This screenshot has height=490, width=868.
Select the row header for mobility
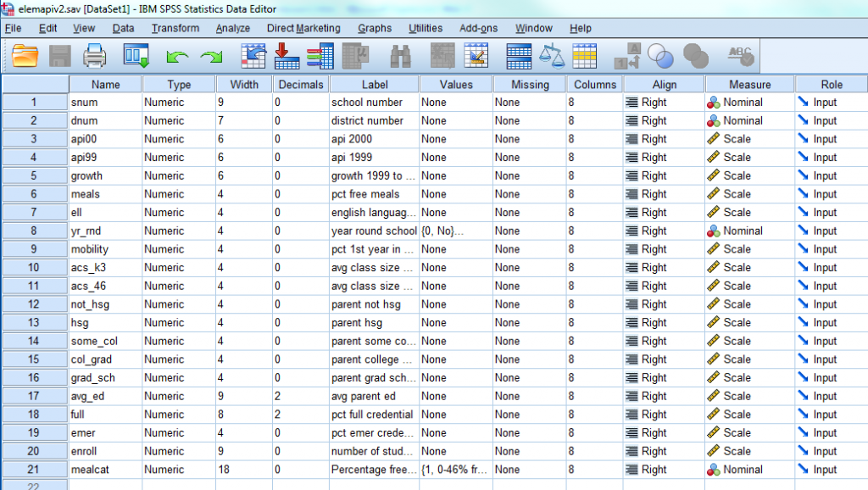coord(34,249)
